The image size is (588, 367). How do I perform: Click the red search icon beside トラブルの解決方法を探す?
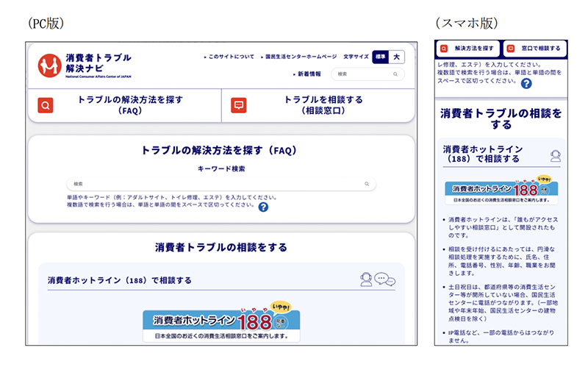pos(46,105)
